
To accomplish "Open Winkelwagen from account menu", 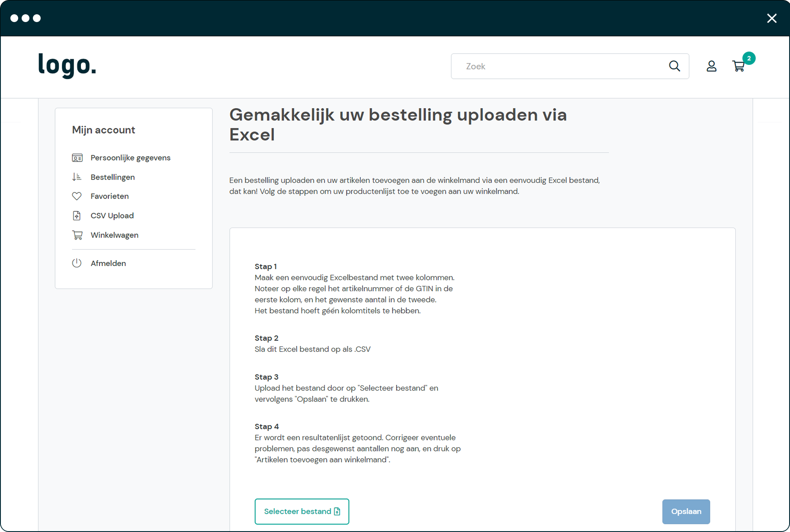I will pyautogui.click(x=114, y=235).
